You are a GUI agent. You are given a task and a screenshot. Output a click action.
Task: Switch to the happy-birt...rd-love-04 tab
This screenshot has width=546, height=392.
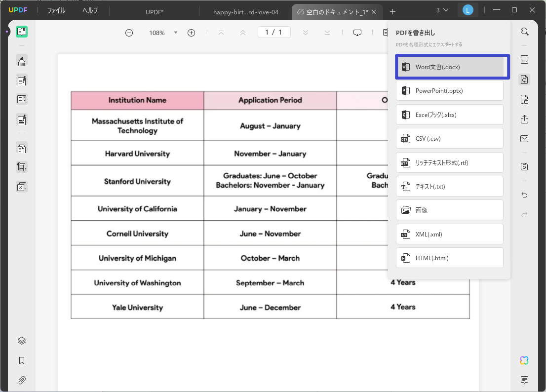(x=245, y=12)
